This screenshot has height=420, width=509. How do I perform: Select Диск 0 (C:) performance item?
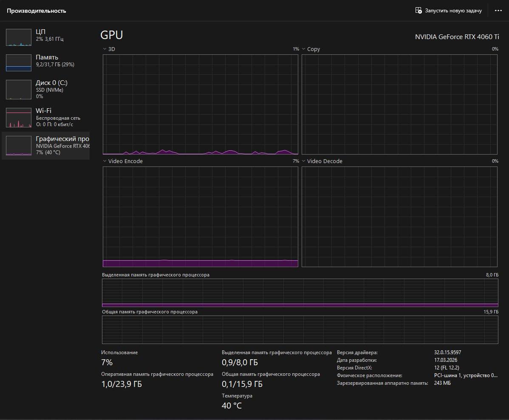(46, 89)
